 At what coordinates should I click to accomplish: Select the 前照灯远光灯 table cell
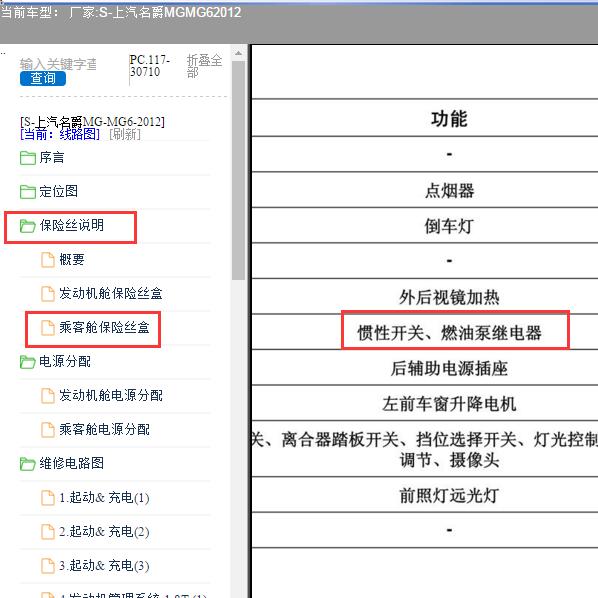coord(449,495)
